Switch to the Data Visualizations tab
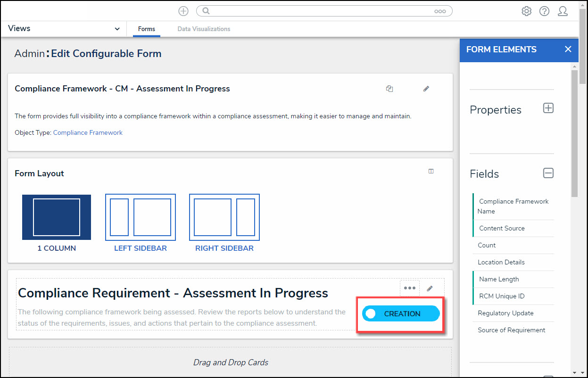588x378 pixels. point(204,29)
